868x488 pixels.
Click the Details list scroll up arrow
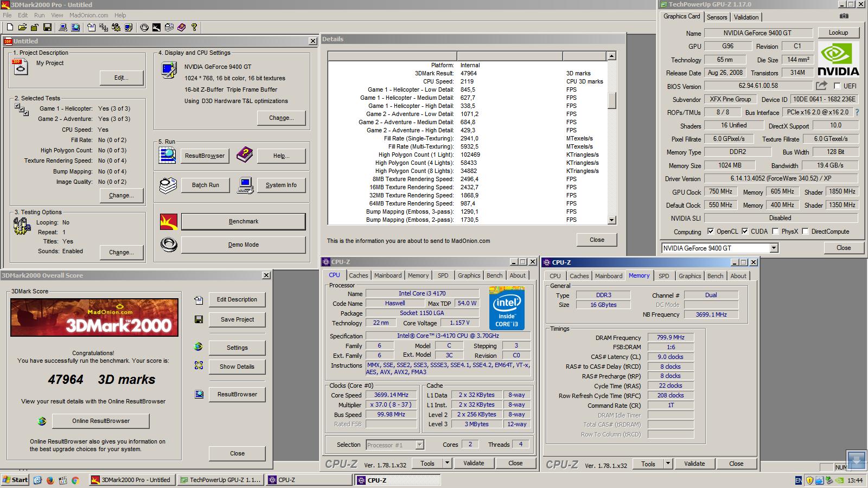coord(611,56)
